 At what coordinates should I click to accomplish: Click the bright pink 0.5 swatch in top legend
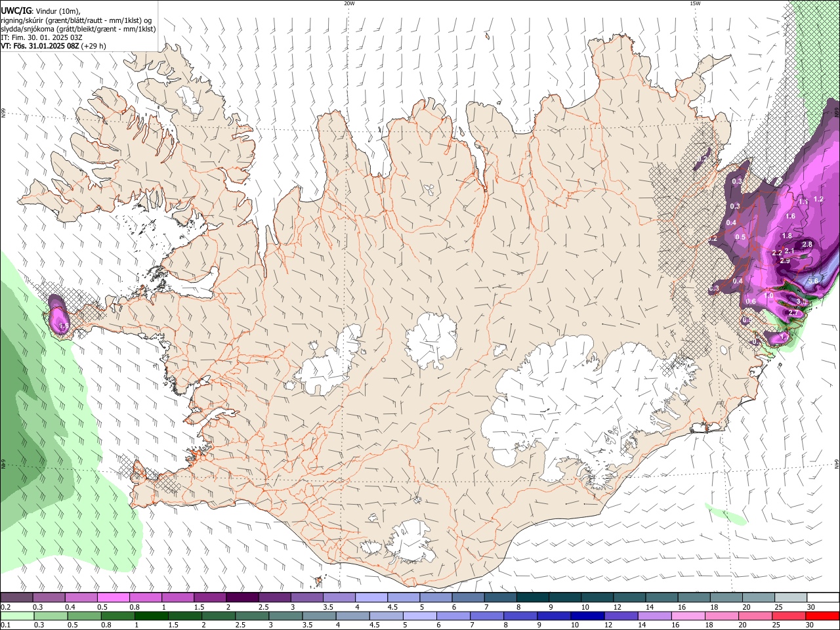pyautogui.click(x=114, y=597)
